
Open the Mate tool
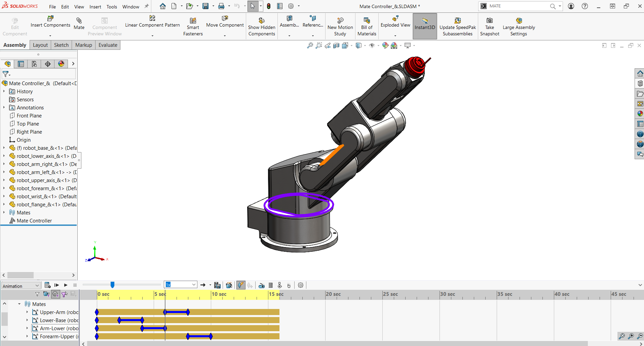(79, 23)
